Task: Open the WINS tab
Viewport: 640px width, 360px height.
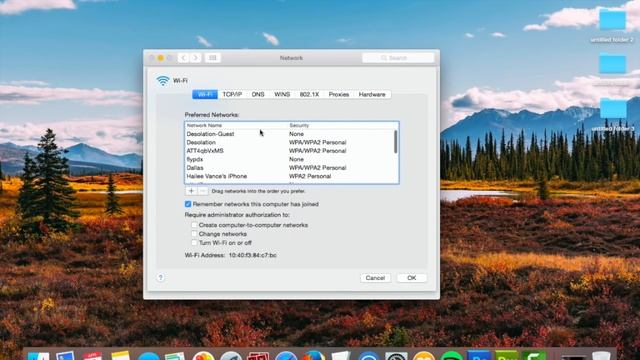Action: coord(282,94)
